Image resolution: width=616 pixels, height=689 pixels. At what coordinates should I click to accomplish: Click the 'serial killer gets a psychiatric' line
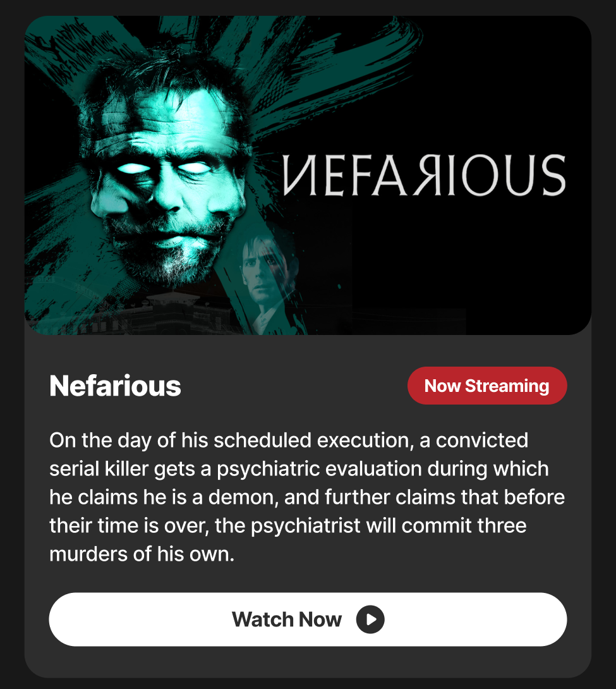[x=299, y=469]
